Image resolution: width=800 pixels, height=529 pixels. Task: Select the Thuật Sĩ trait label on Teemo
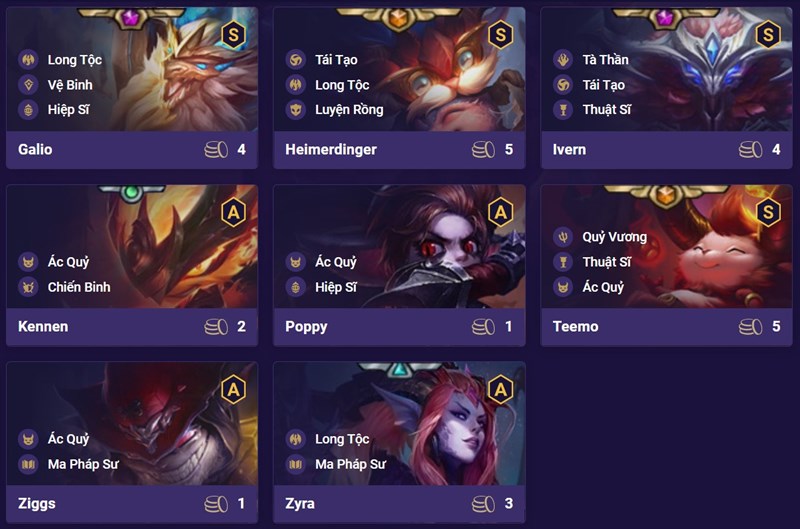(x=607, y=262)
